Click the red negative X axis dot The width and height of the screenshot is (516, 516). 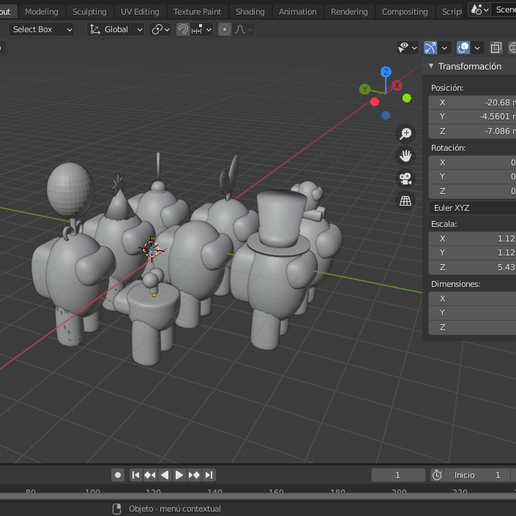tap(374, 102)
